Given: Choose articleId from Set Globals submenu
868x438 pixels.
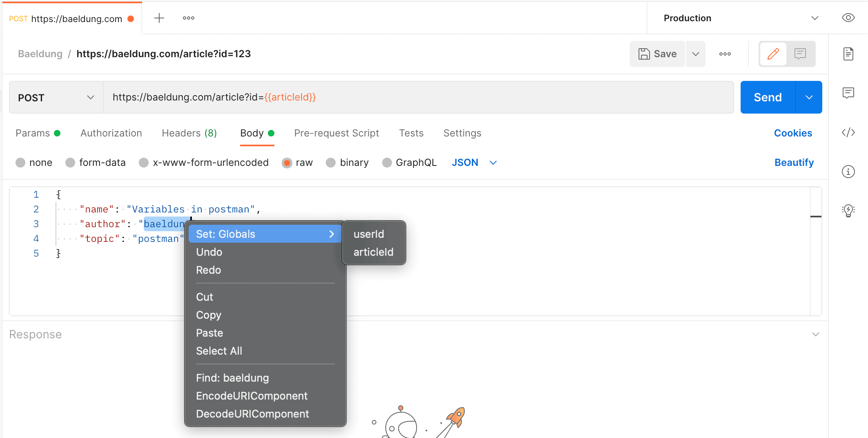Looking at the screenshot, I should tap(373, 252).
